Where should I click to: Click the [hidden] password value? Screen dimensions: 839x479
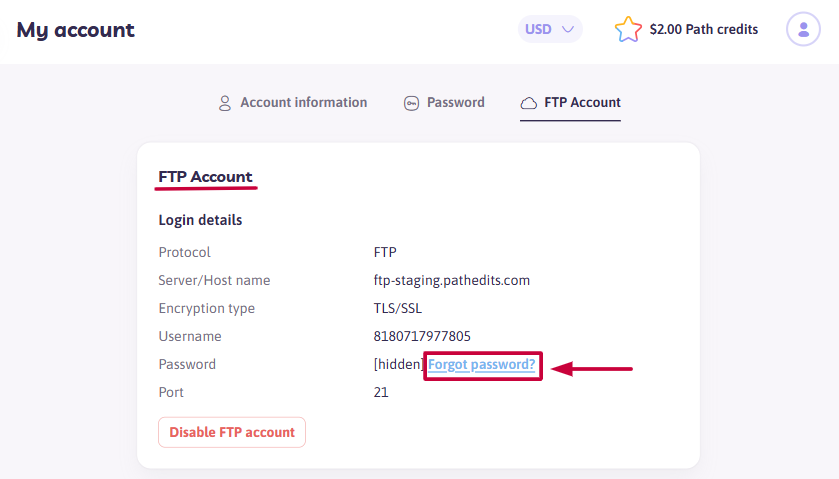[x=399, y=364]
